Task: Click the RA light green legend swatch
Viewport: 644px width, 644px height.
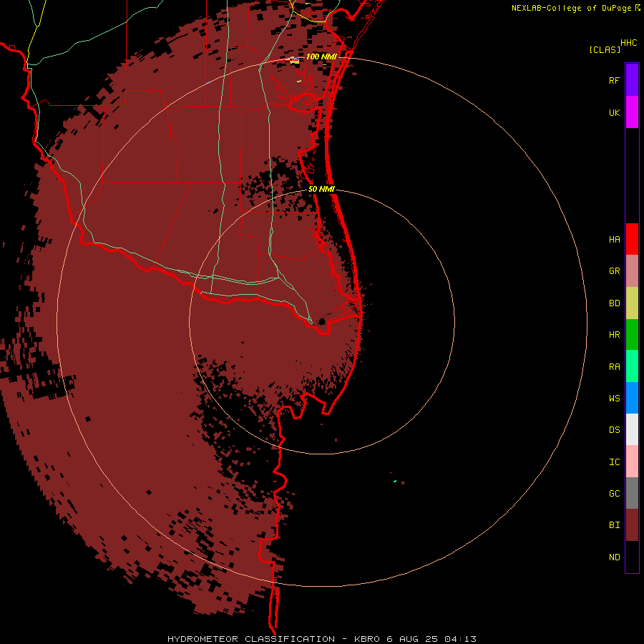Action: (632, 366)
